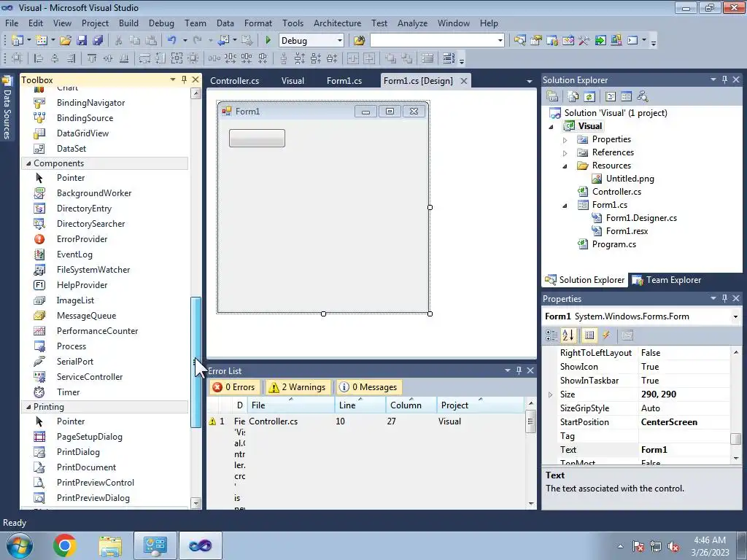Start debugging with the green play icon
The width and height of the screenshot is (747, 560).
pos(268,41)
